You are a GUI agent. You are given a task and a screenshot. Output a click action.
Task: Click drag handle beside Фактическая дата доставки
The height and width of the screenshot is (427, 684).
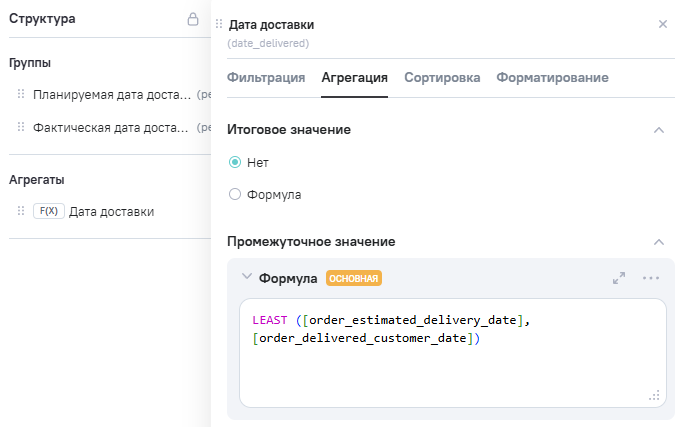pyautogui.click(x=20, y=127)
